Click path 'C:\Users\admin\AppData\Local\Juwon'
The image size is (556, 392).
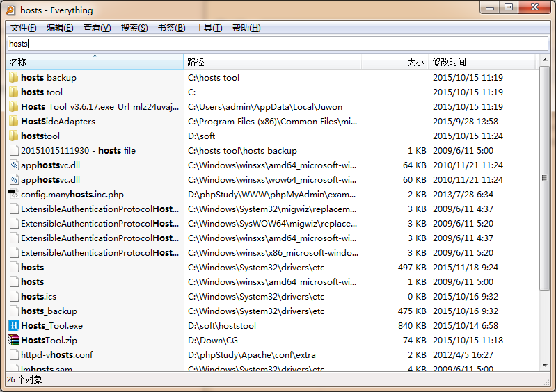pyautogui.click(x=265, y=106)
